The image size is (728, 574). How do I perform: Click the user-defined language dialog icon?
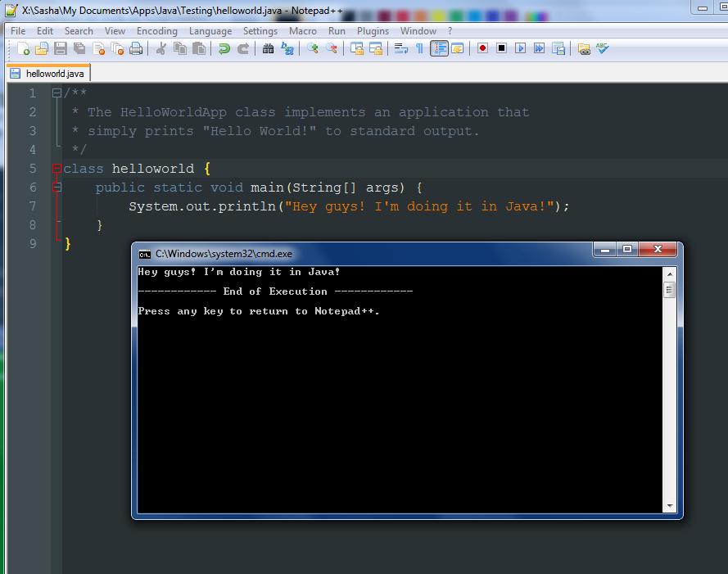457,48
